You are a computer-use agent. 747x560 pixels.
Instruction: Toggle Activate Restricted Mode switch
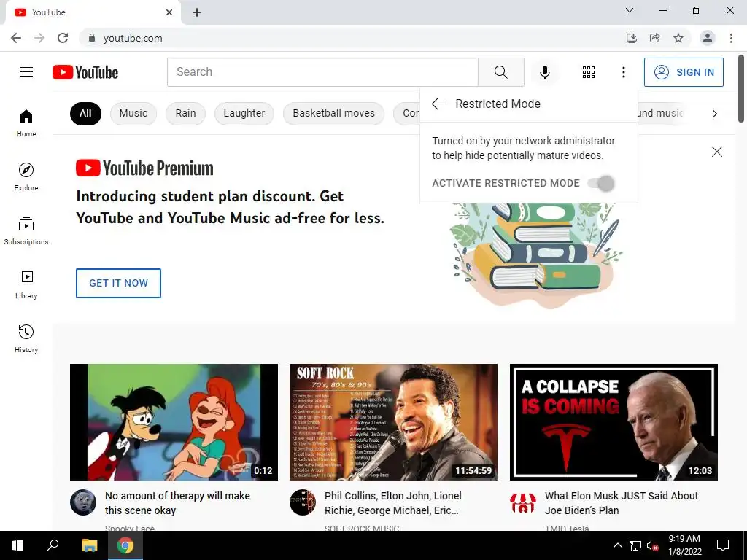[x=601, y=183]
